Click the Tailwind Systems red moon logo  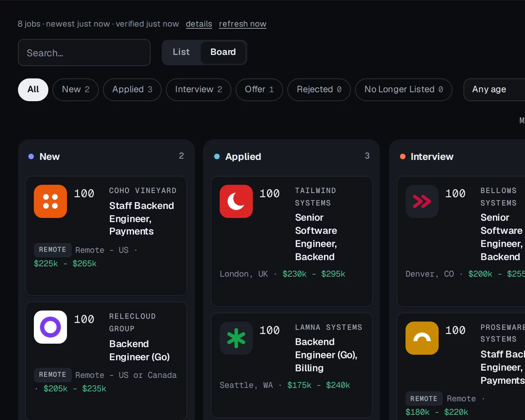[236, 201]
